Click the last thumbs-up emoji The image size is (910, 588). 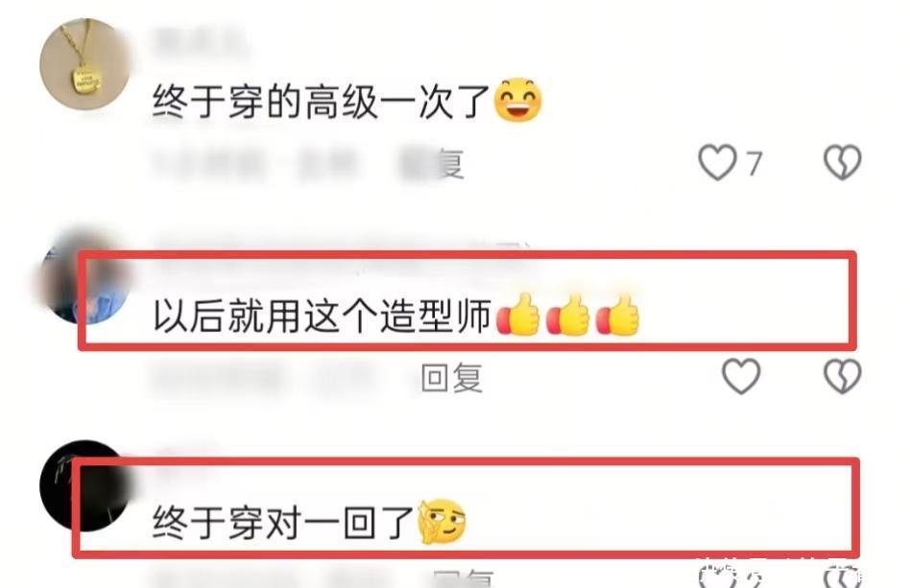[x=617, y=315]
